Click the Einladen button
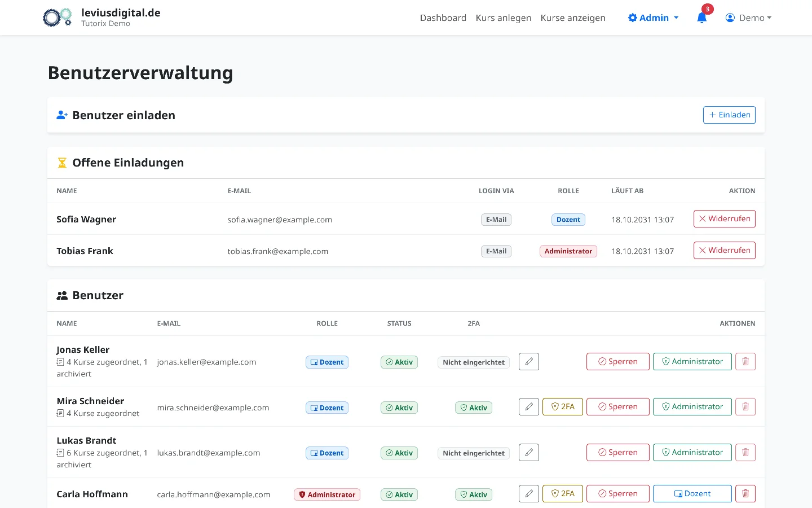This screenshot has width=812, height=508. tap(729, 115)
